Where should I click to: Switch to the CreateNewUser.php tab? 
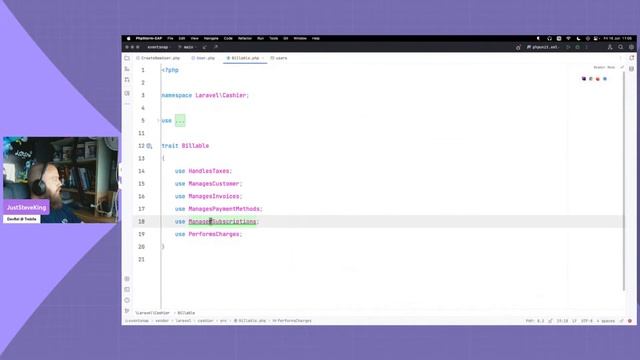pos(158,58)
